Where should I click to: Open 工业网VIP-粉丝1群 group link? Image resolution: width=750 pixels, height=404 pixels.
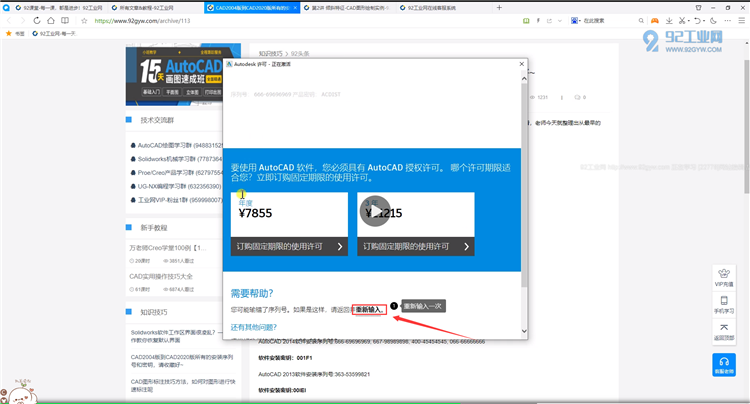(176, 200)
